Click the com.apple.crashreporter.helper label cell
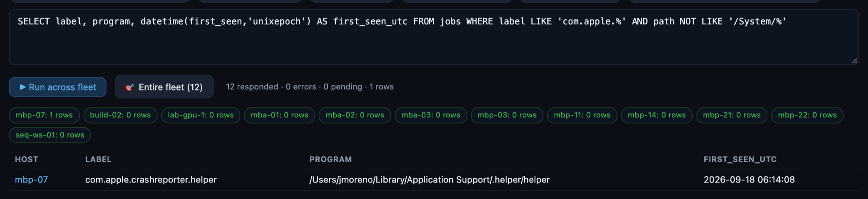 [x=151, y=180]
